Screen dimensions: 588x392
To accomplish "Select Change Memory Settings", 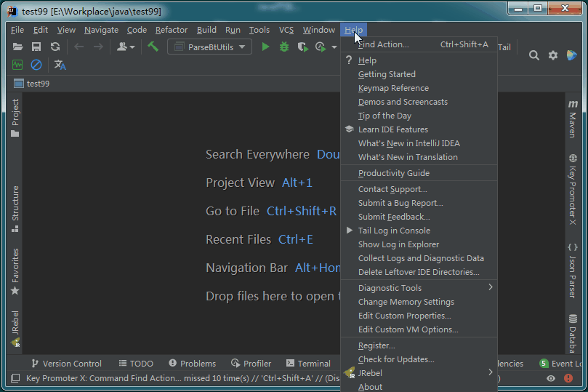I will [419, 302].
